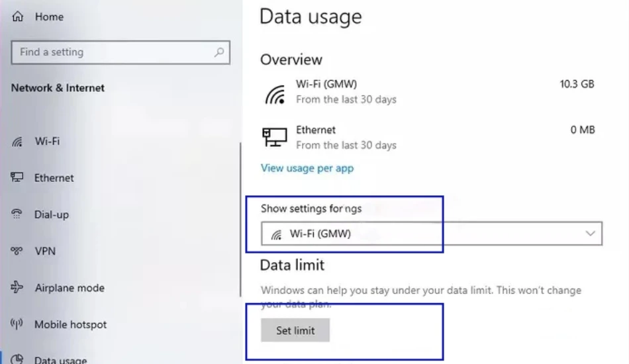
Task: Click the Mobile hotspot icon
Action: click(17, 324)
